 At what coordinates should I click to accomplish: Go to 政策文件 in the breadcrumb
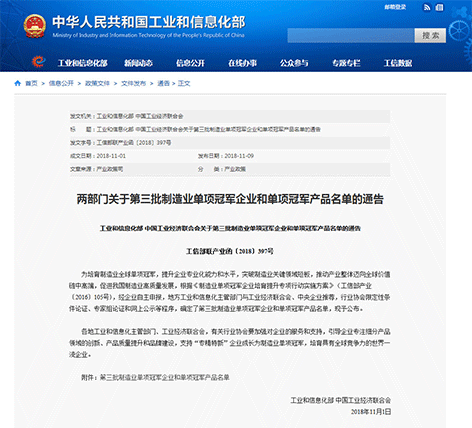pyautogui.click(x=97, y=83)
